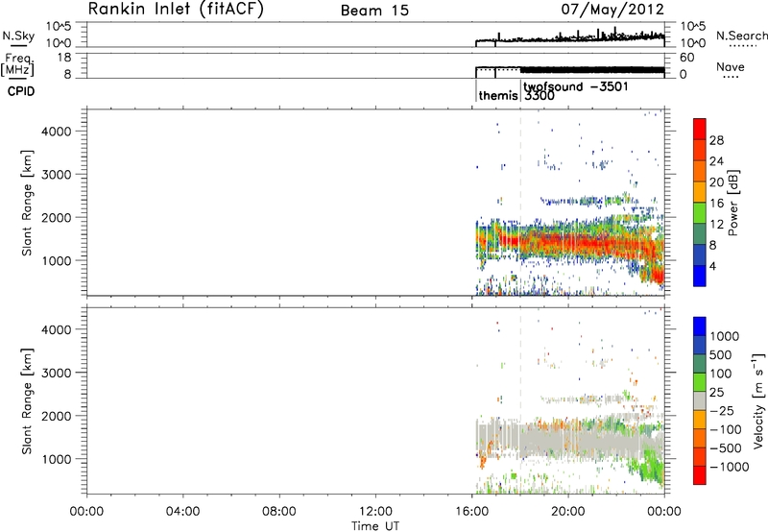Click the 'twofsound -3501' CPID label
This screenshot has height=532, width=768.
[575, 87]
